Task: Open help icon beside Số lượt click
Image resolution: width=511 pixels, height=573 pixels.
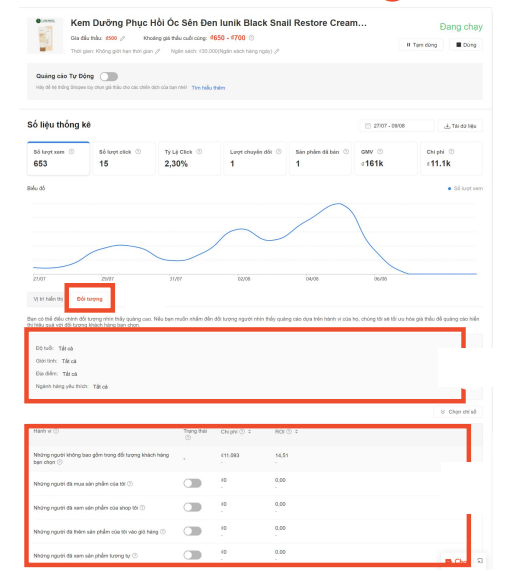Action: click(138, 152)
